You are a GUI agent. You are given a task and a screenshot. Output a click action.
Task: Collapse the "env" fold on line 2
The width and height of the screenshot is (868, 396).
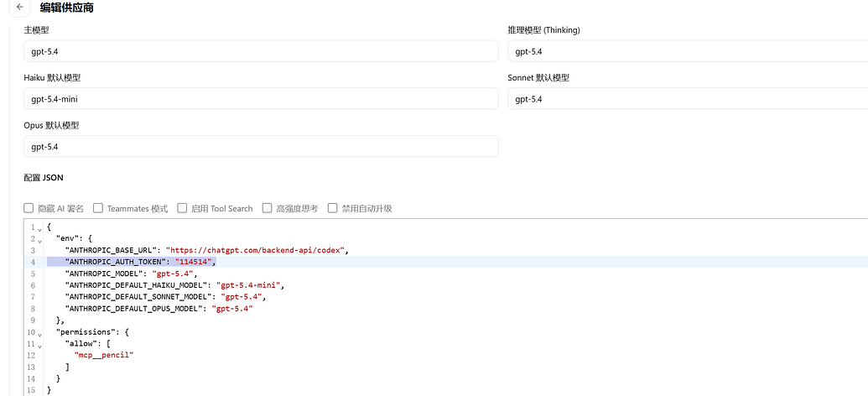39,240
